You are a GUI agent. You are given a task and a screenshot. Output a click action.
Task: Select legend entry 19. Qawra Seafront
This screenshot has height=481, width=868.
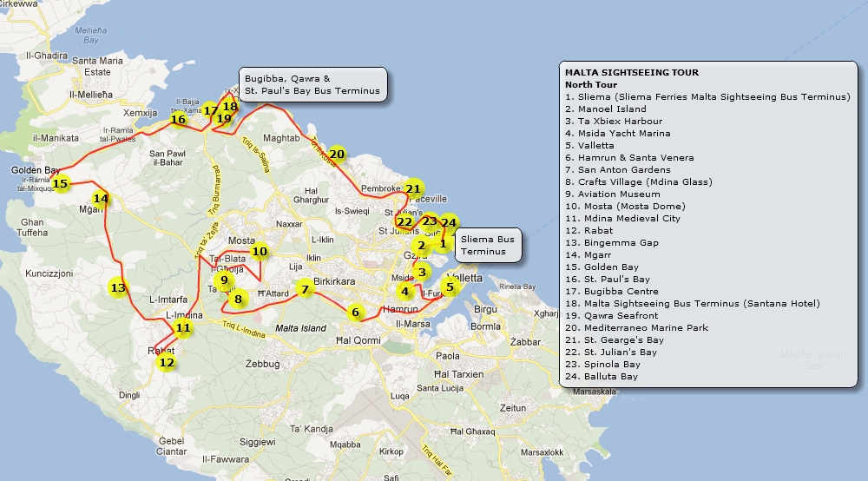(612, 316)
